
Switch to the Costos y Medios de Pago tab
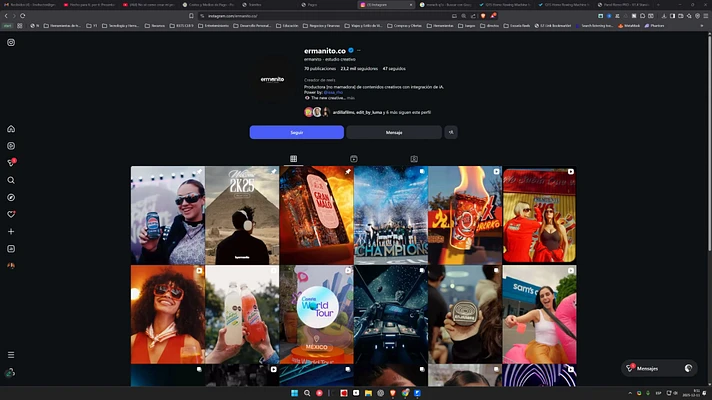[x=208, y=5]
